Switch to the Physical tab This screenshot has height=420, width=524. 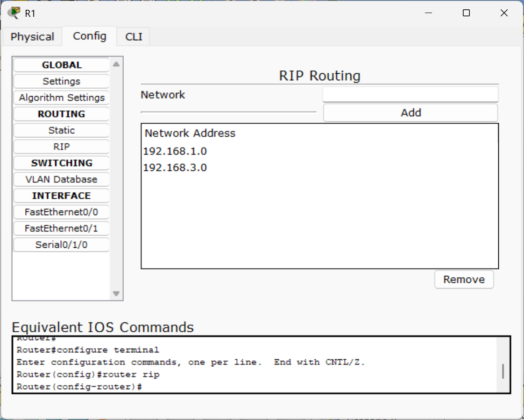click(32, 36)
